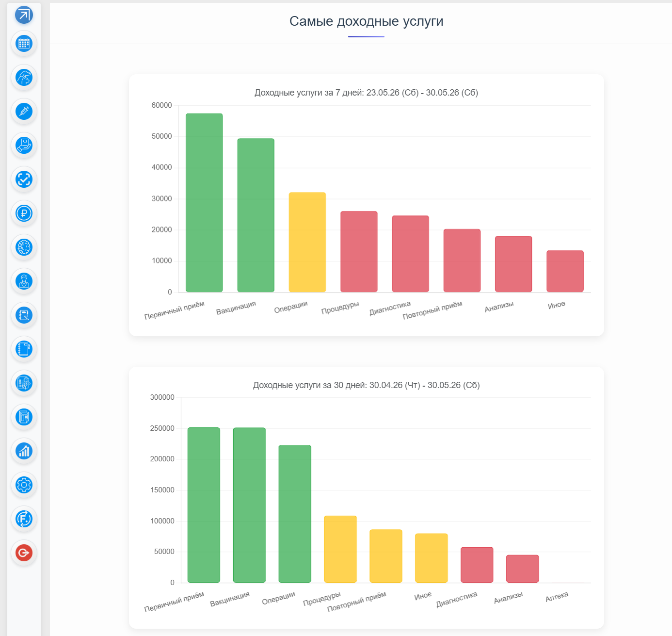The image size is (672, 636).
Task: Click the yellow Операции bar in 7-day chart
Action: [x=307, y=242]
